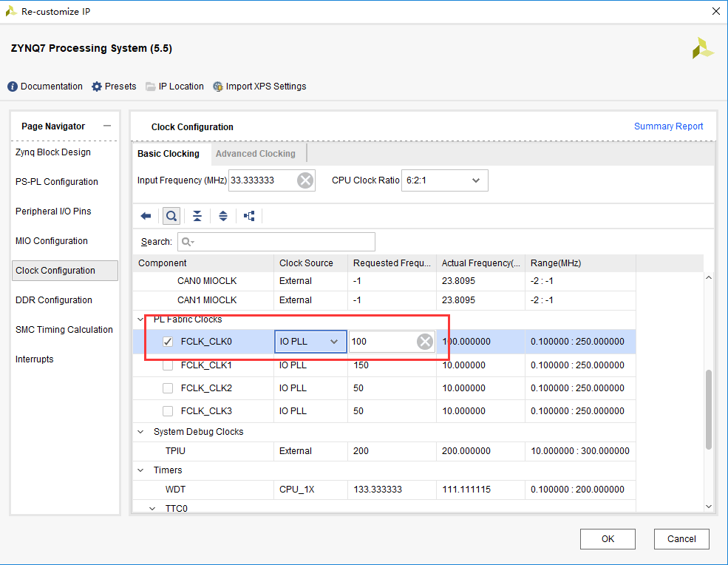Click the Actual Frequency column header
728x565 pixels.
pos(480,263)
